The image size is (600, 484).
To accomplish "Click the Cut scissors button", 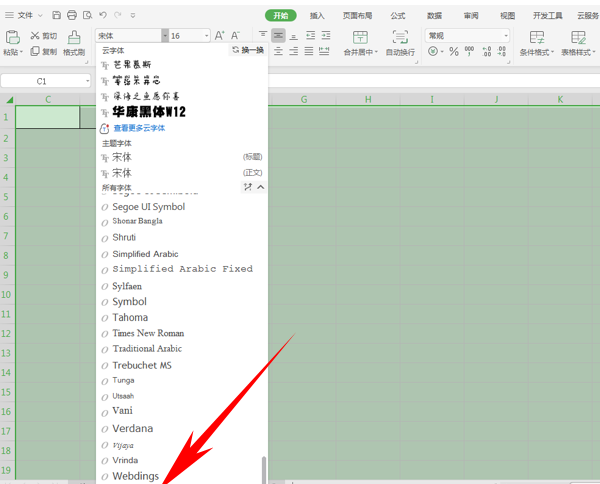I will tap(43, 36).
